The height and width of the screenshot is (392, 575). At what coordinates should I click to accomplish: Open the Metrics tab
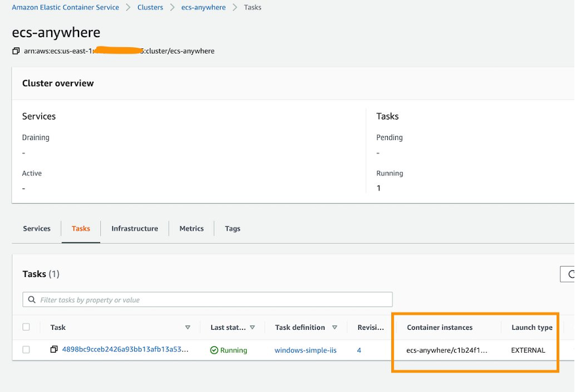tap(191, 229)
